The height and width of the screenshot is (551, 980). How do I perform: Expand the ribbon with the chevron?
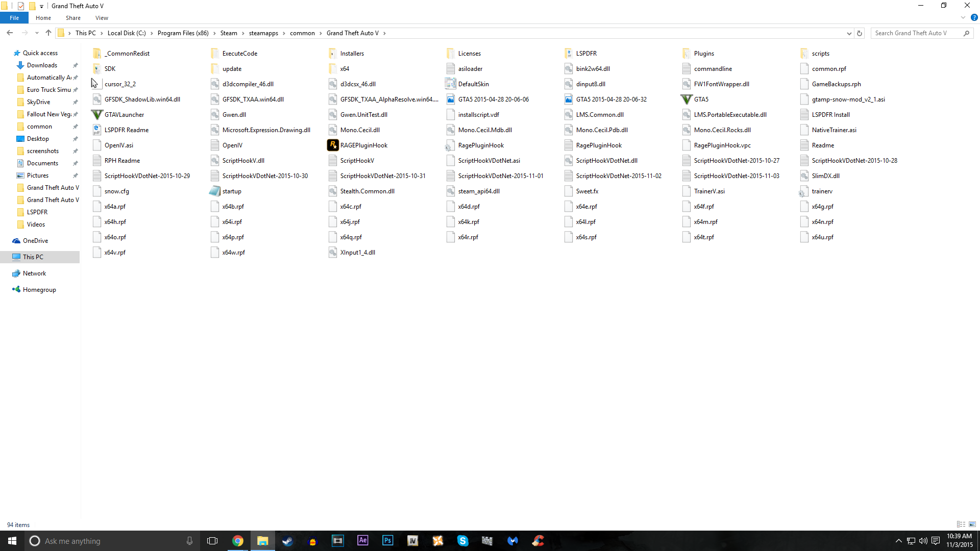pos(963,18)
